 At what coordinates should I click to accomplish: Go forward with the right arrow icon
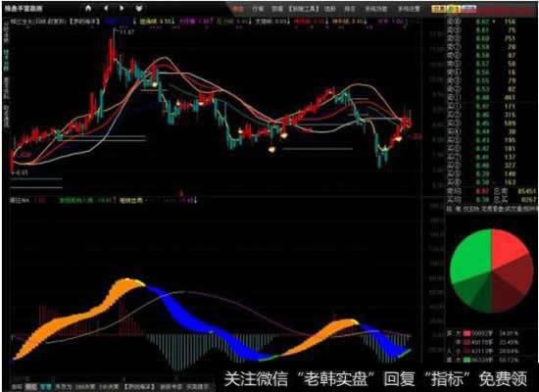click(122, 8)
